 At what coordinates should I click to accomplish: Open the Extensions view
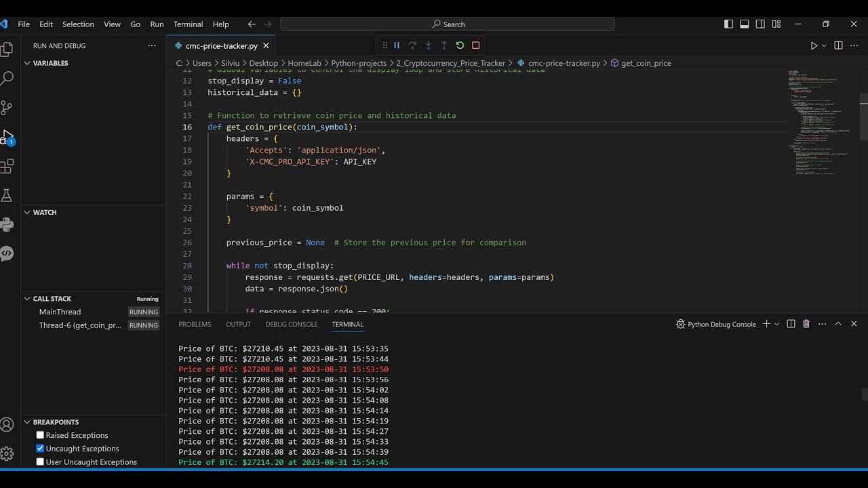(7, 166)
